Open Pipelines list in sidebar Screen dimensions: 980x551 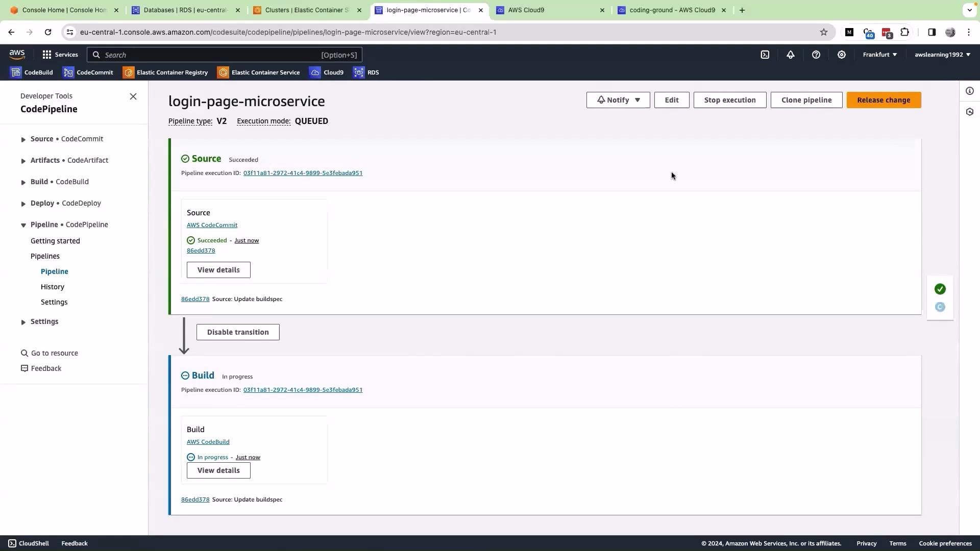45,256
